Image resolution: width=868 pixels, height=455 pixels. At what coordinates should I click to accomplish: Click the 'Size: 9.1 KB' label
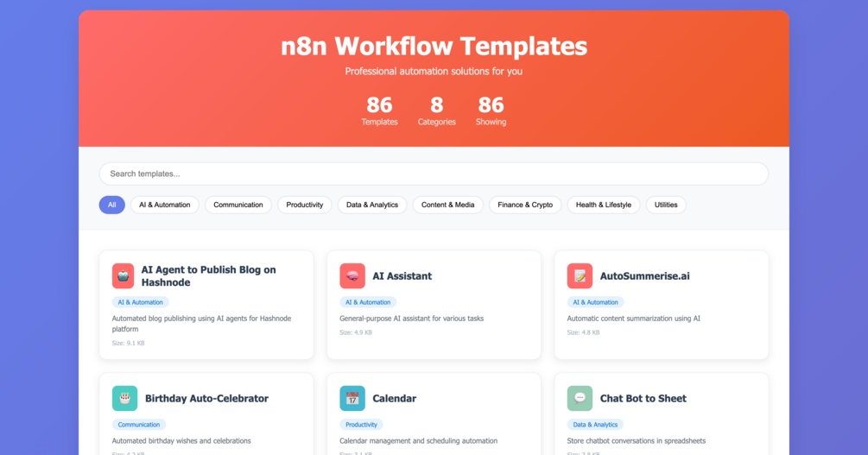(x=128, y=343)
